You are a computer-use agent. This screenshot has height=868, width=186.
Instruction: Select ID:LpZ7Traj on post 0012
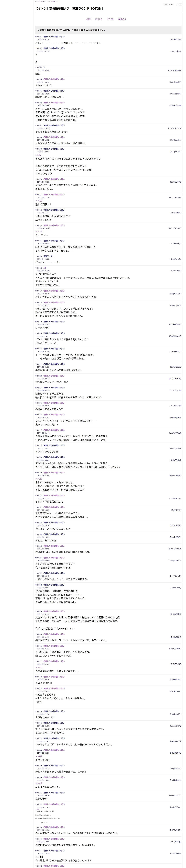tap(176, 213)
